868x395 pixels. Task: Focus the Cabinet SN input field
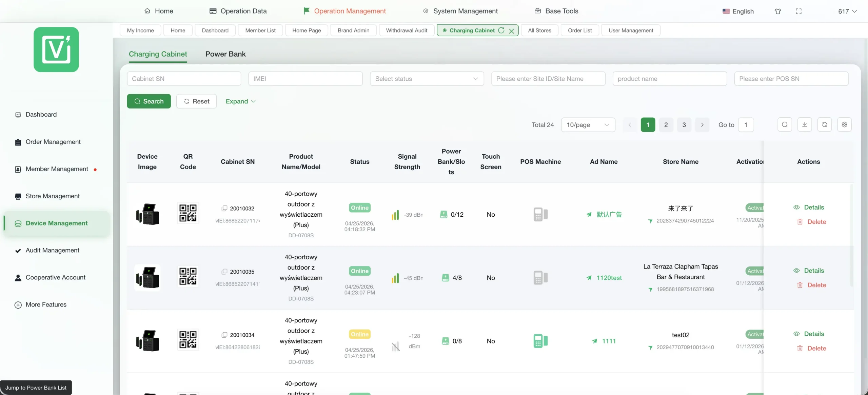[x=184, y=79]
